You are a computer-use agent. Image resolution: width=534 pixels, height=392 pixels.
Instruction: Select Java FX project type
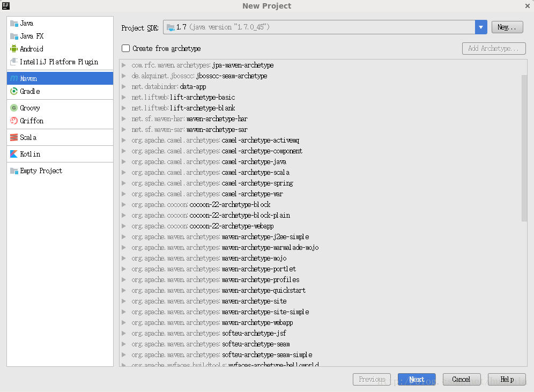tap(60, 36)
